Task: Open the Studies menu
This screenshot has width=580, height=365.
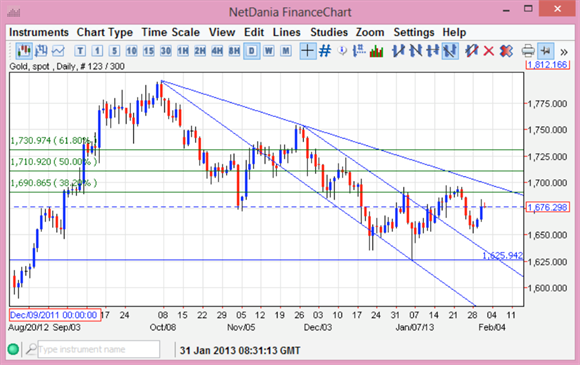Action: coord(329,32)
